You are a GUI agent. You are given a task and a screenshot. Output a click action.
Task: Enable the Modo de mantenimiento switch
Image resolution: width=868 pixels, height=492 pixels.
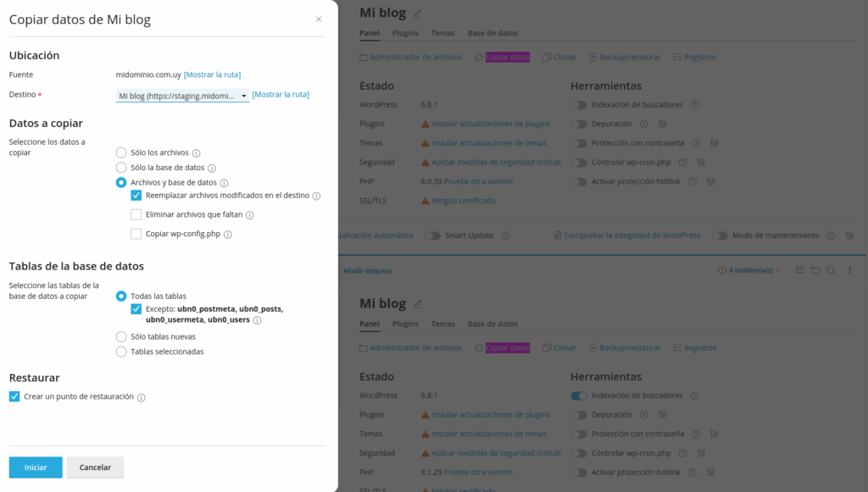pyautogui.click(x=720, y=235)
